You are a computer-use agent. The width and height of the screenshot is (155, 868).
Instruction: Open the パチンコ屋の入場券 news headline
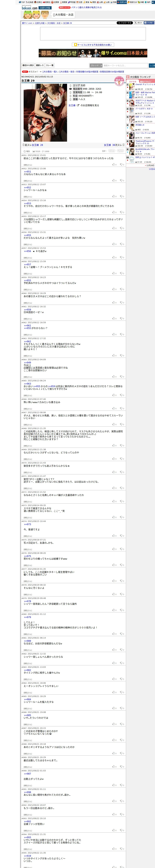pyautogui.click(x=86, y=7)
